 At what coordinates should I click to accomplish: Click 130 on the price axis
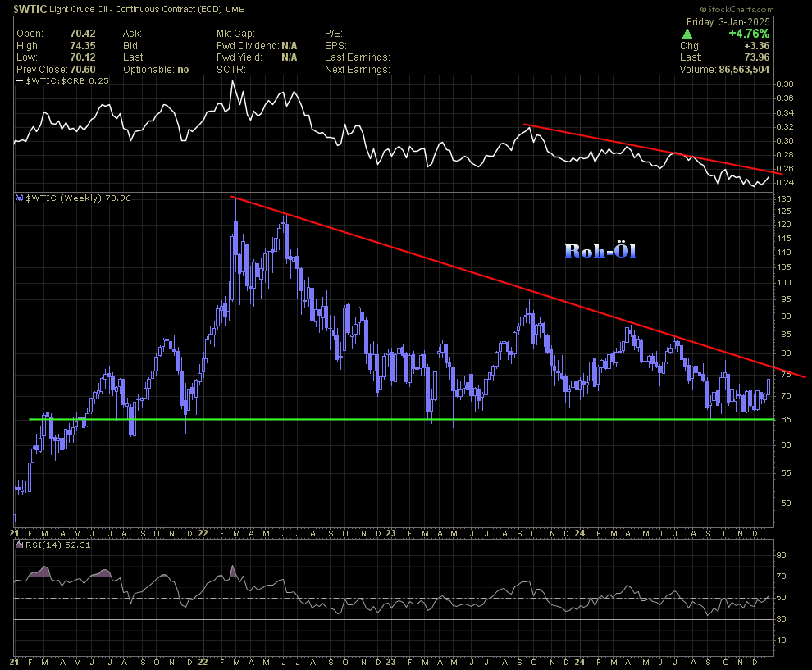click(784, 198)
